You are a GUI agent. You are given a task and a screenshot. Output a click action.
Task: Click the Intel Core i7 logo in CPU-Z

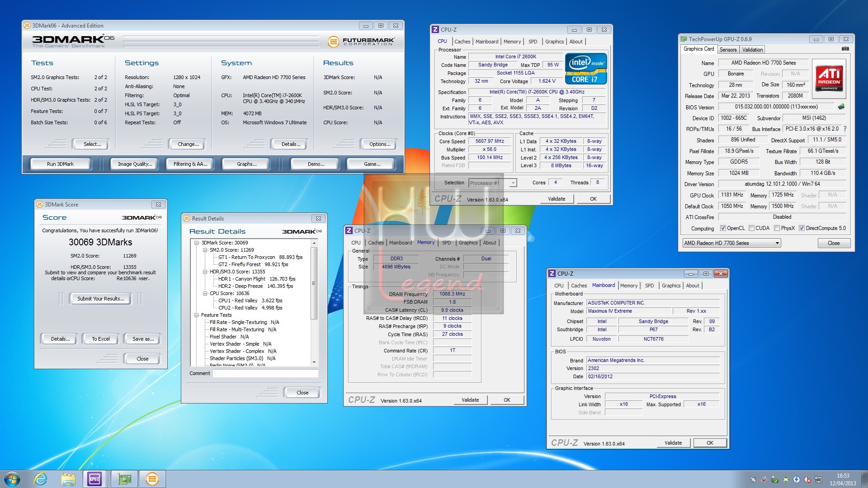[586, 69]
